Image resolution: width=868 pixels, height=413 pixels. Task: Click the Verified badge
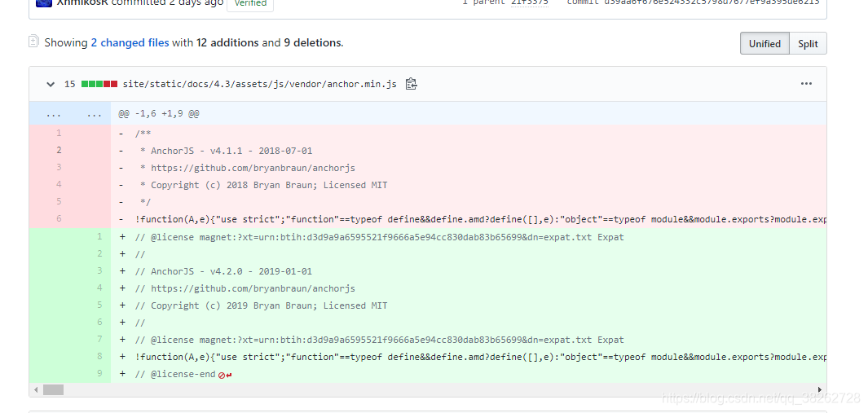coord(250,3)
